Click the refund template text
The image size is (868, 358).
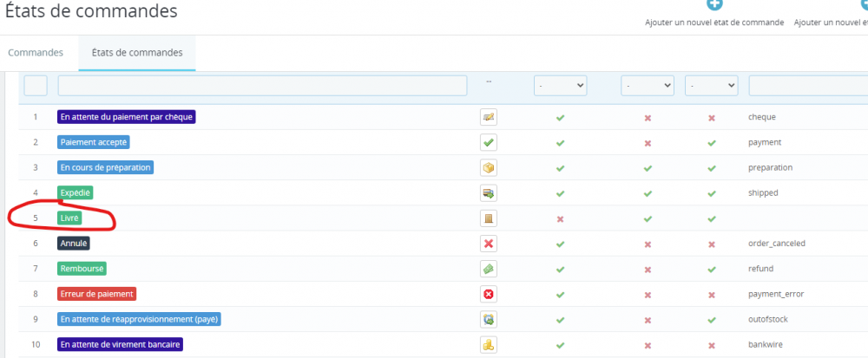pos(760,269)
